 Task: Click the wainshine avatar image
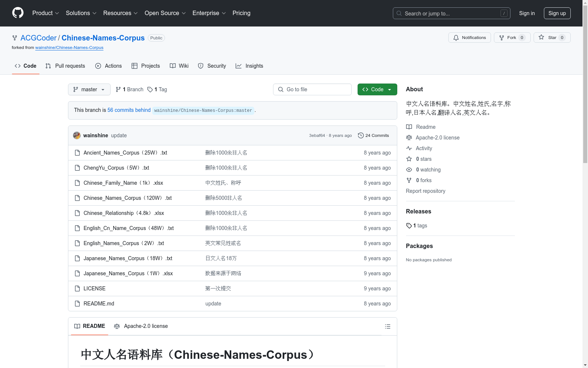77,135
